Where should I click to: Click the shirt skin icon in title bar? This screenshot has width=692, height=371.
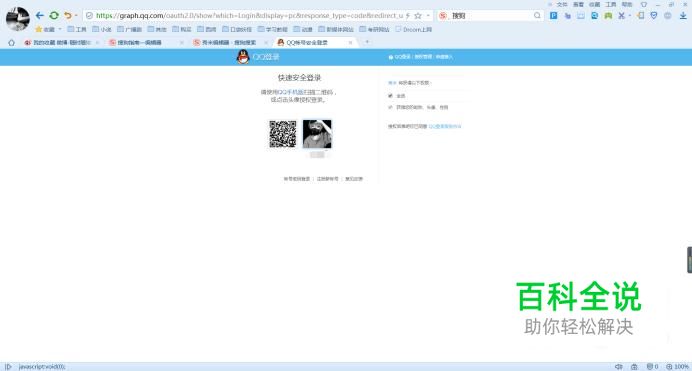click(x=644, y=4)
